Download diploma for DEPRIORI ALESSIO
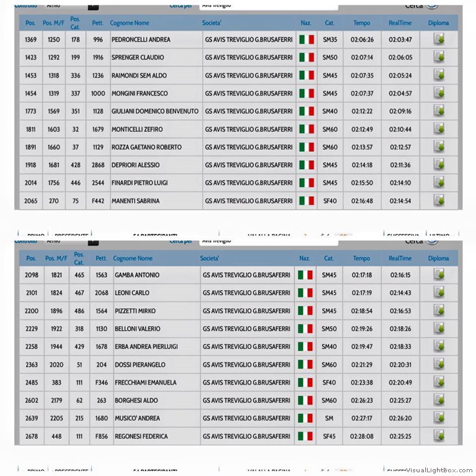The width and height of the screenshot is (476, 476). (x=439, y=164)
